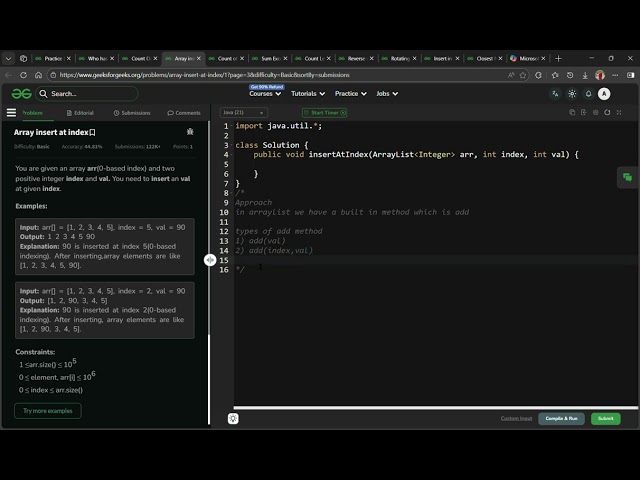Switch to the Comments tab
640x480 pixels.
(x=184, y=113)
